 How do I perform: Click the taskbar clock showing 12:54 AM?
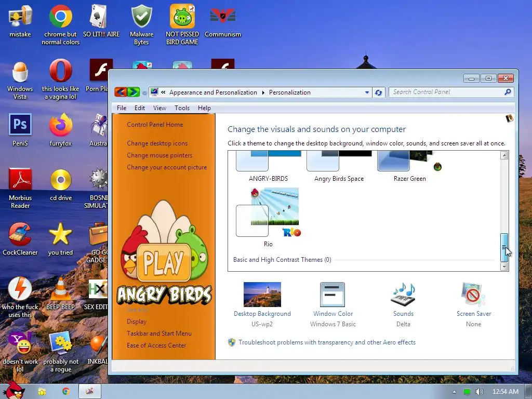505,392
